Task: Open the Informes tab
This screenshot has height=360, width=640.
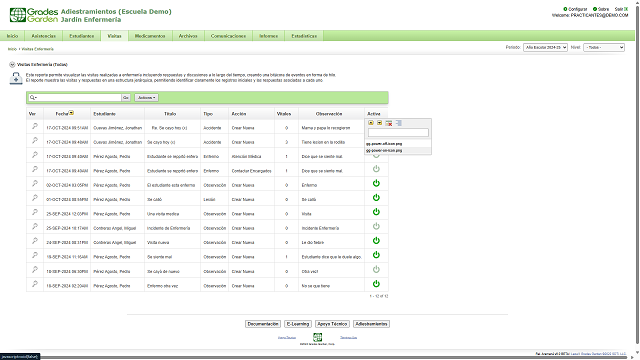Action: [x=269, y=36]
